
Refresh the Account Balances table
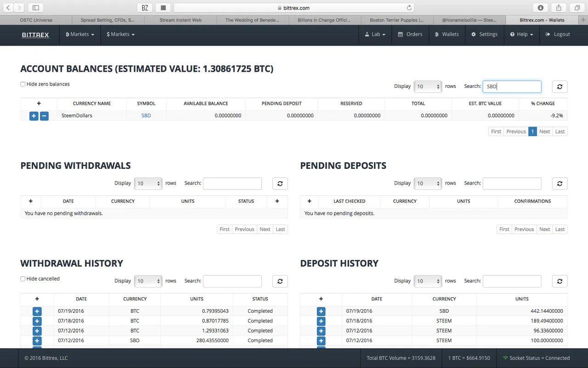click(560, 86)
